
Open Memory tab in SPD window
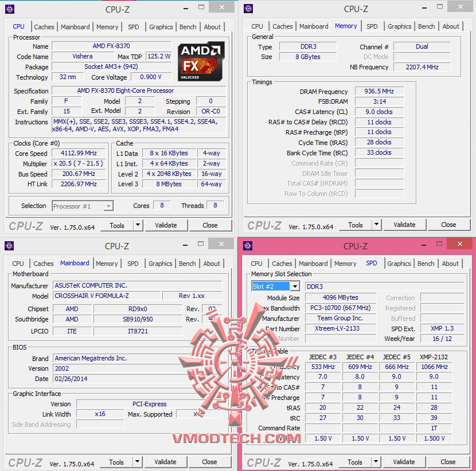tap(345, 264)
